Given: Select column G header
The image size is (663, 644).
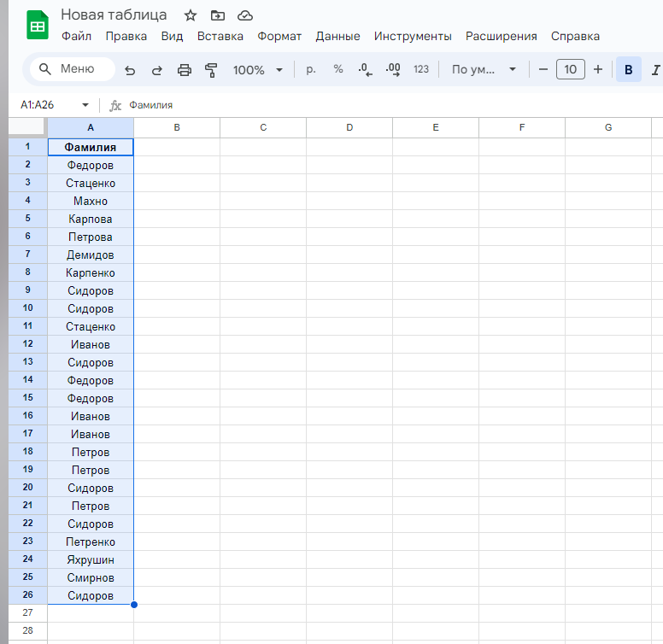Looking at the screenshot, I should click(x=608, y=127).
